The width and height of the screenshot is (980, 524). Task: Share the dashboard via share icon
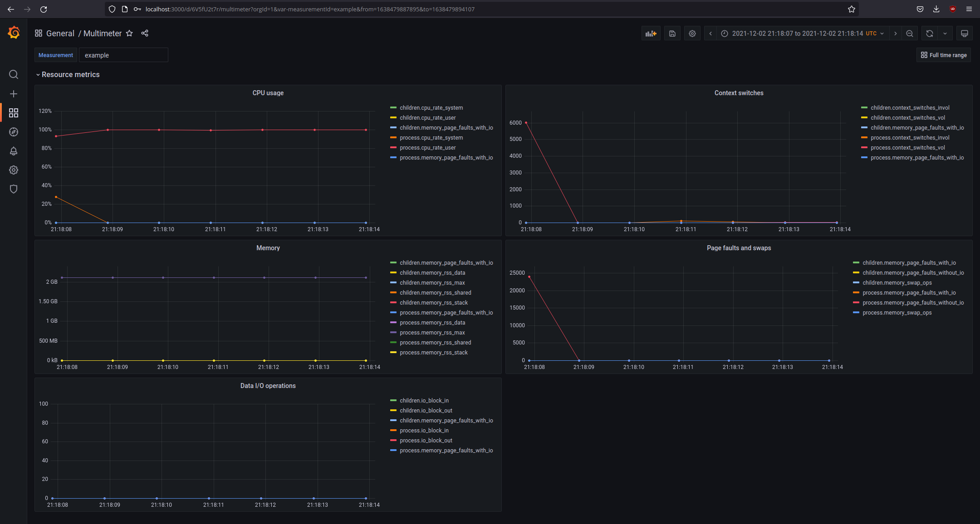click(145, 33)
